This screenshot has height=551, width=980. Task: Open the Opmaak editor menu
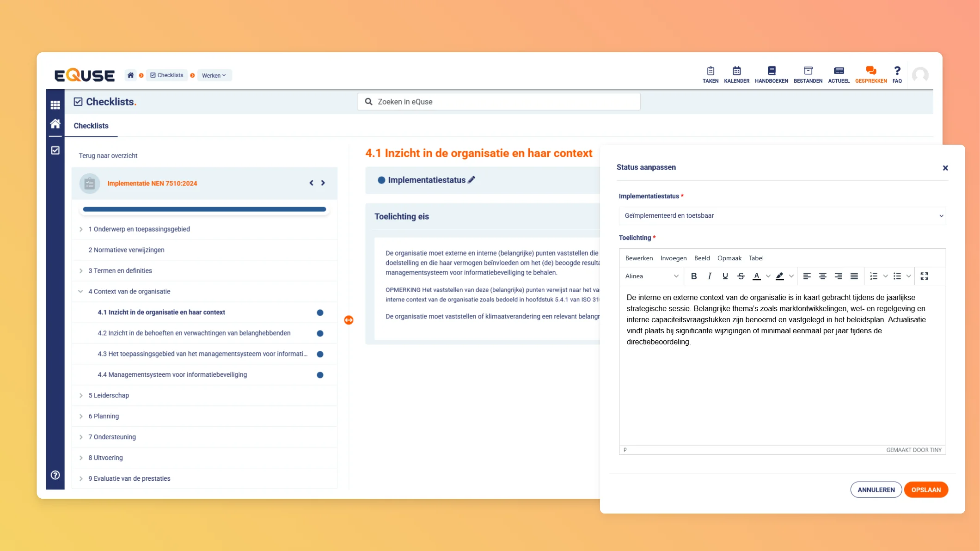[x=729, y=258]
